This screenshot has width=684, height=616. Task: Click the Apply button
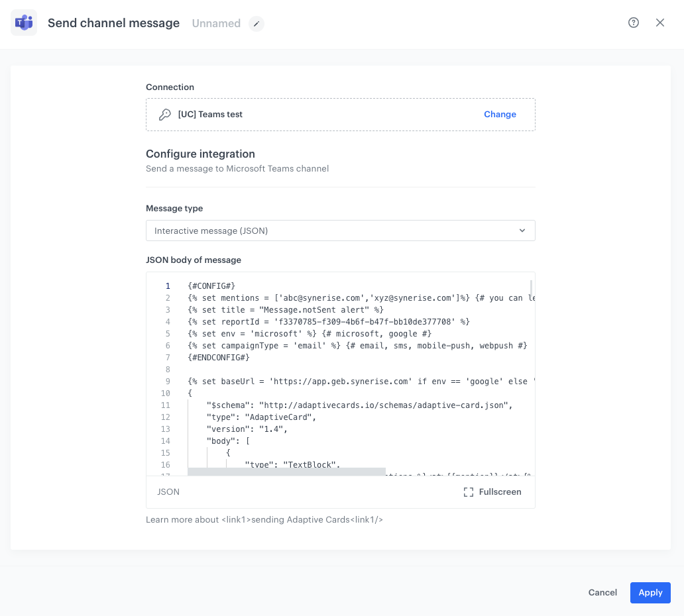[650, 592]
